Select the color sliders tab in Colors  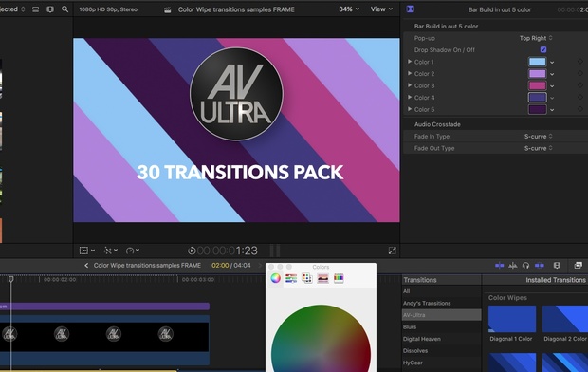coord(291,278)
